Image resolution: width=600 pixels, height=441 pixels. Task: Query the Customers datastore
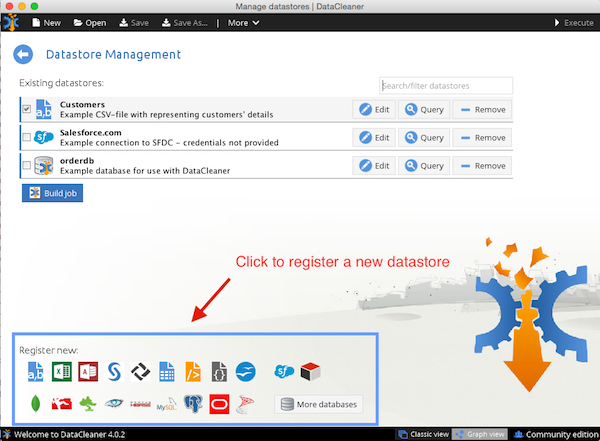pyautogui.click(x=424, y=109)
